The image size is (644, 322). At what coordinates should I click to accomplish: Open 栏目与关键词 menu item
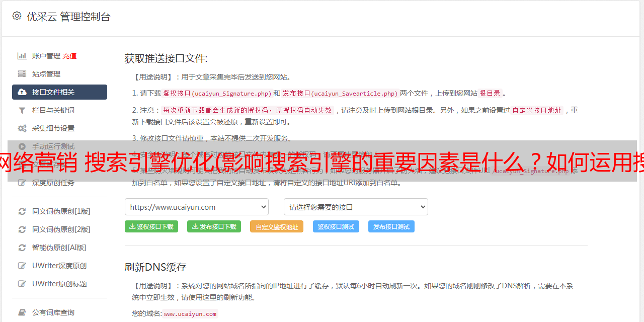coord(59,110)
